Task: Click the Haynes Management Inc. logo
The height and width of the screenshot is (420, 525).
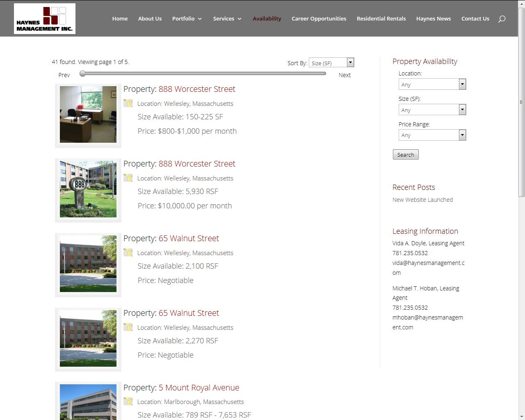Action: click(x=45, y=18)
